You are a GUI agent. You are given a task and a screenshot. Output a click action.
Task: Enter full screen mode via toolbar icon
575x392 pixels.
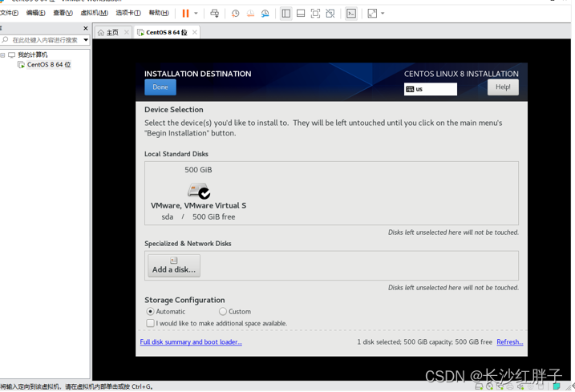click(x=315, y=14)
